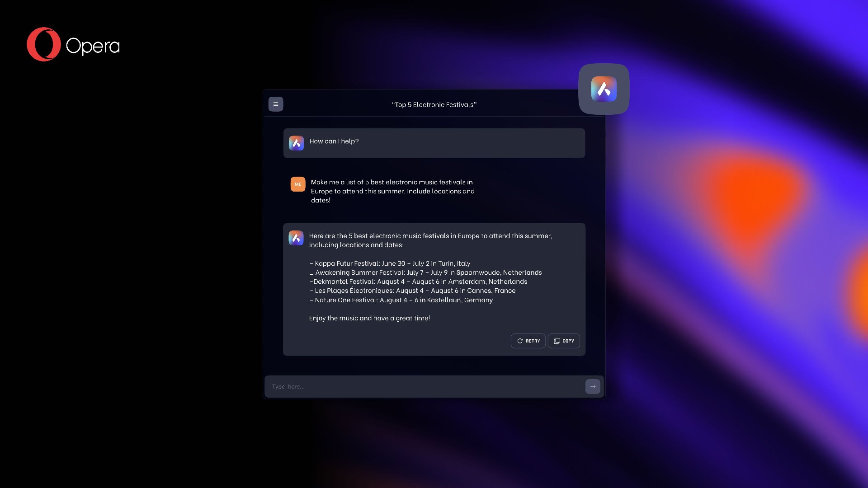Click the Aria avatar beside "How can I help?"
This screenshot has height=488, width=868.
(x=297, y=143)
